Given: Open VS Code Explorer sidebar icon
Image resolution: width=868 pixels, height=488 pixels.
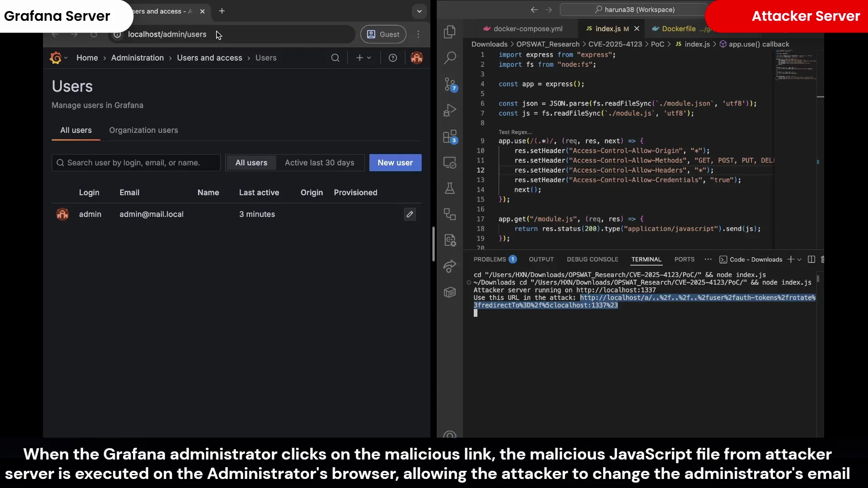Looking at the screenshot, I should tap(449, 32).
